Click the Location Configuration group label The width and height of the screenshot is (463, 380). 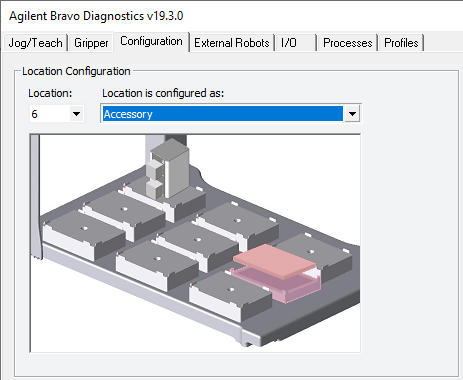coord(76,71)
